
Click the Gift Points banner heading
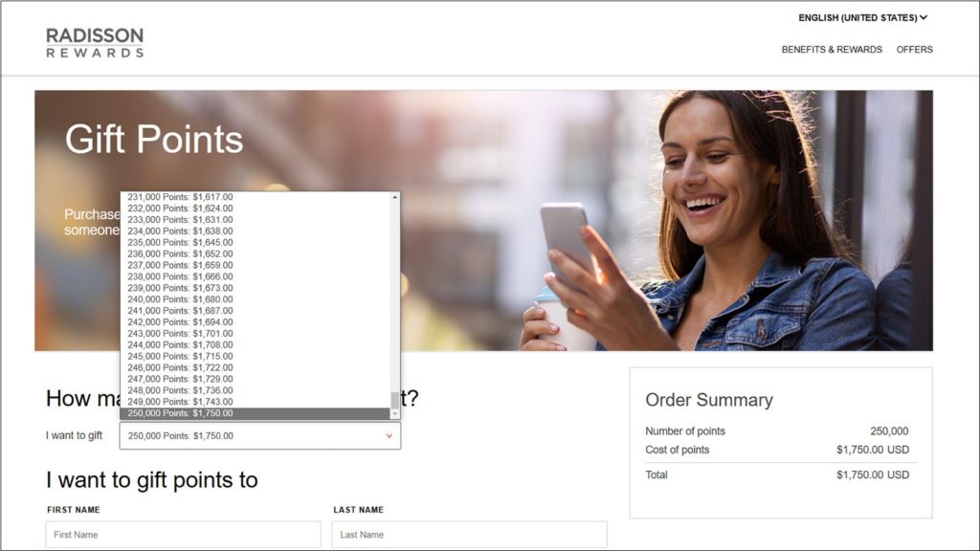tap(153, 140)
